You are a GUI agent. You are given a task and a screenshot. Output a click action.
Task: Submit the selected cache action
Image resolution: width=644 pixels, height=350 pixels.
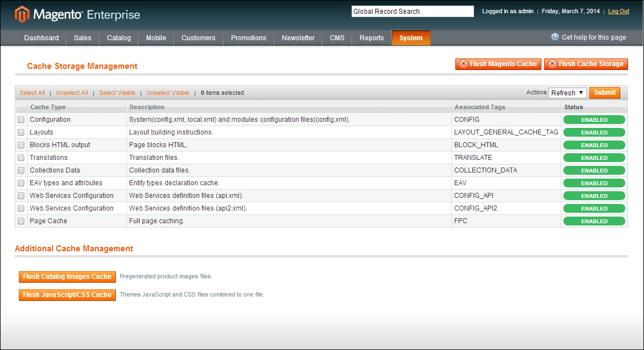point(604,93)
